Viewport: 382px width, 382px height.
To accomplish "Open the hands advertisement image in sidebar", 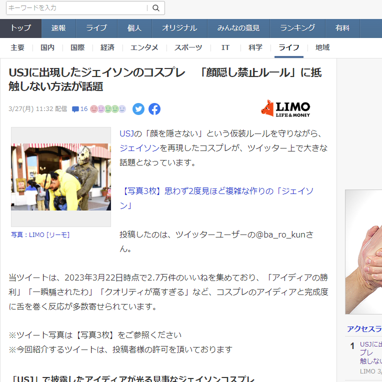I will pos(364,252).
